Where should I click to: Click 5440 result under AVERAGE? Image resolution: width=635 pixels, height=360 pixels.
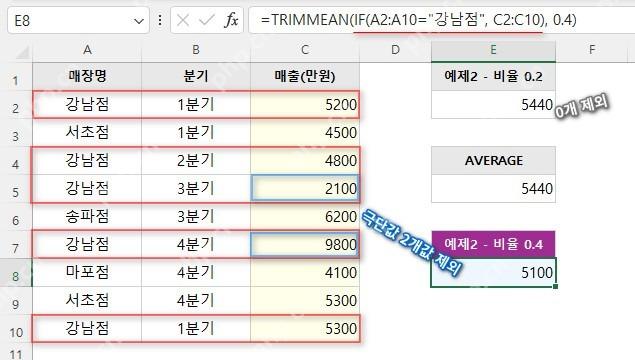pyautogui.click(x=493, y=188)
